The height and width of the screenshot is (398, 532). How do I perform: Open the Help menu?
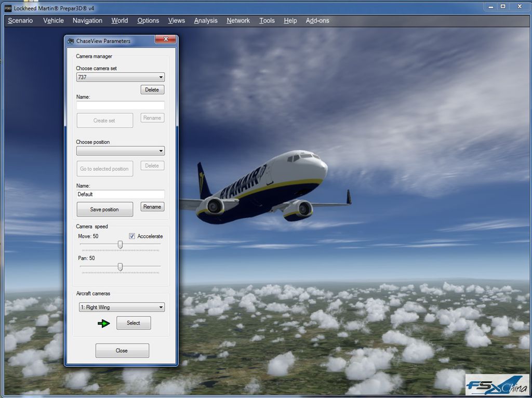coord(290,21)
